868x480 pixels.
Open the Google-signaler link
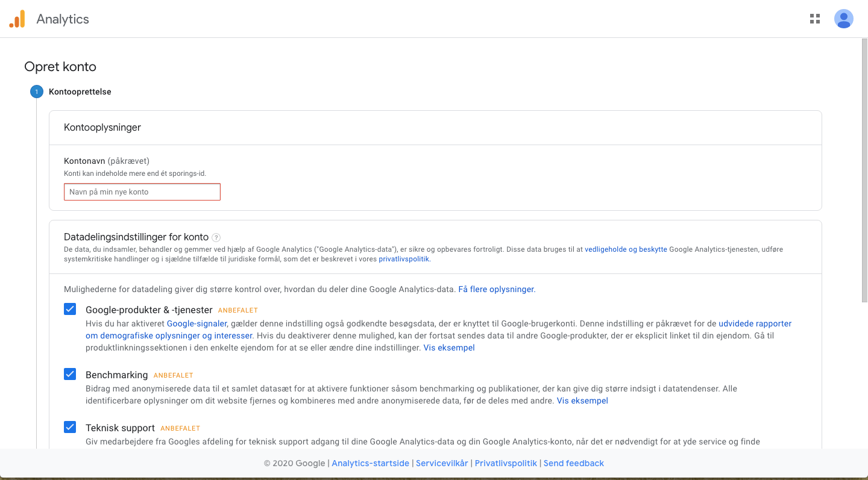point(197,323)
